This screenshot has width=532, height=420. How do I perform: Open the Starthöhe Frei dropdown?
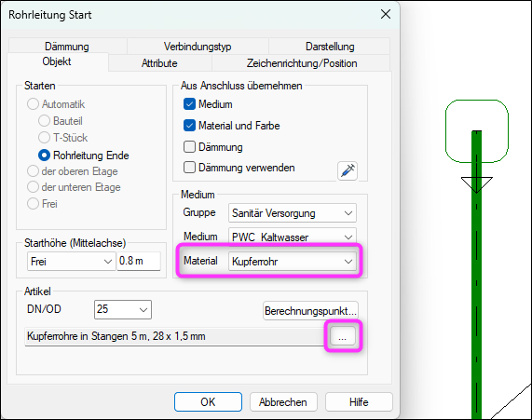click(x=71, y=262)
